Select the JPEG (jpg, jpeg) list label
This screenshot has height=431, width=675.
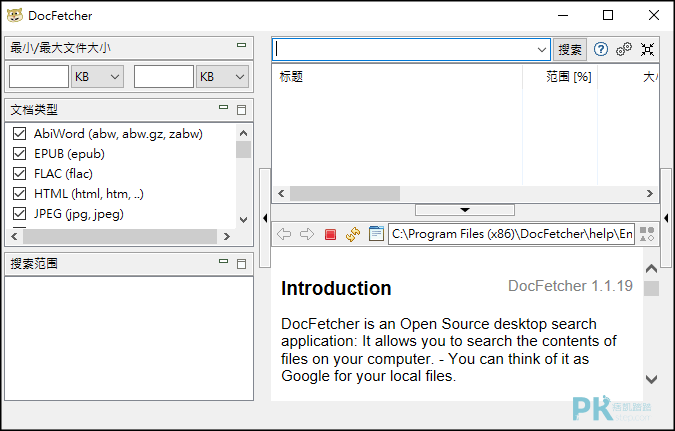pyautogui.click(x=79, y=214)
